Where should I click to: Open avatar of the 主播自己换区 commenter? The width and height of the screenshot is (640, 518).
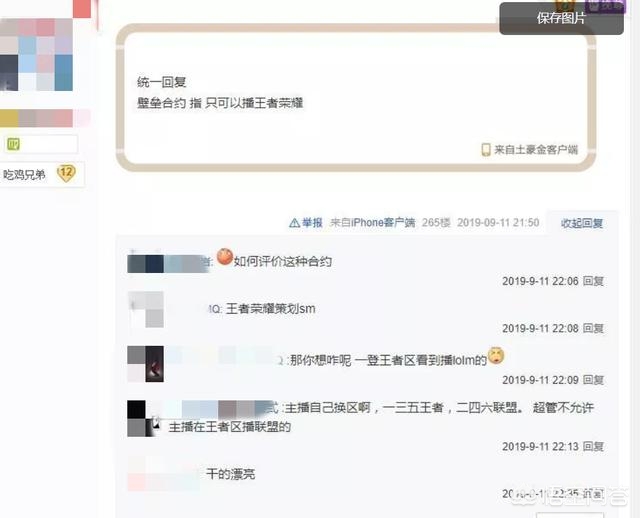coord(142,418)
